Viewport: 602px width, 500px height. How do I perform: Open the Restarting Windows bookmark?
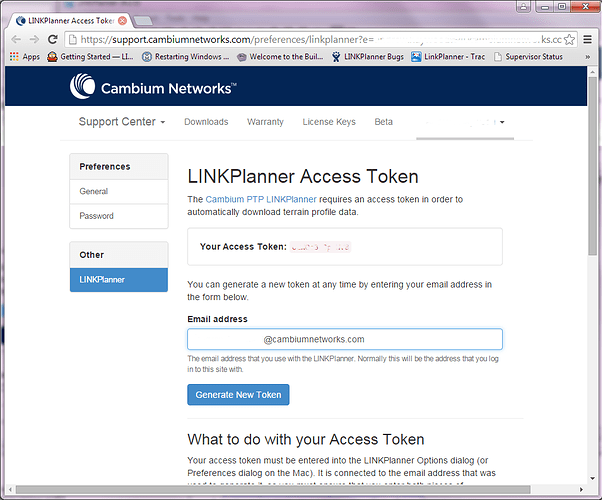[x=185, y=57]
